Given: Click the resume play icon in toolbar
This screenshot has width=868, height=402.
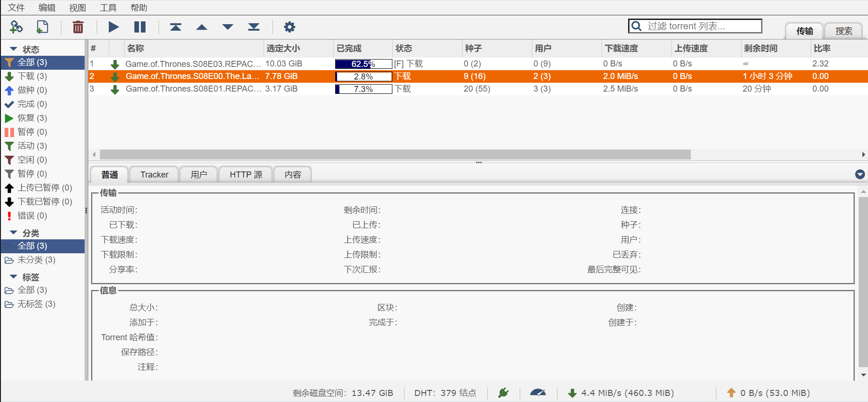Looking at the screenshot, I should point(113,27).
